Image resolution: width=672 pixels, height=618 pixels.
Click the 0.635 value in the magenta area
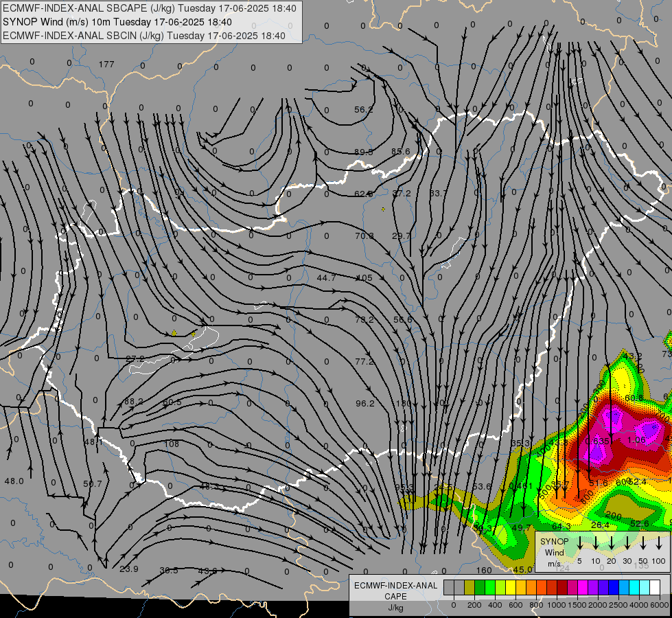597,442
